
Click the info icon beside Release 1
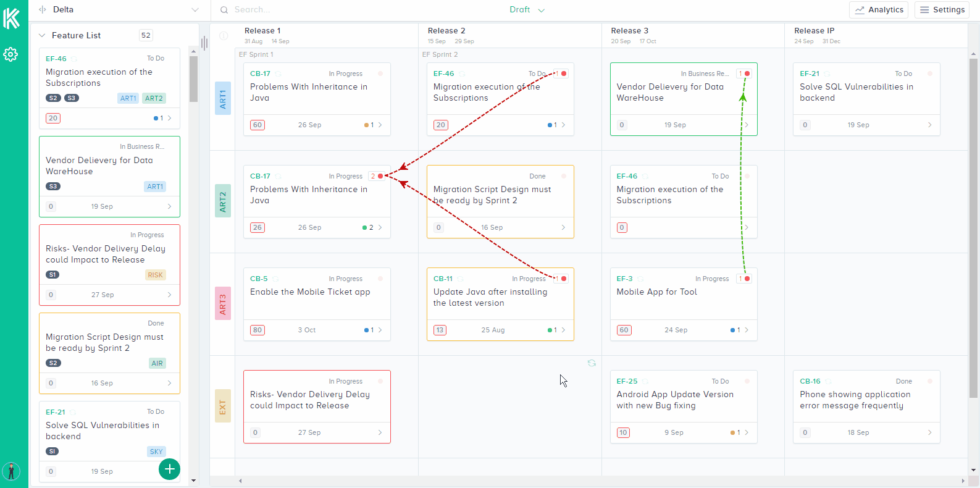coord(224,36)
